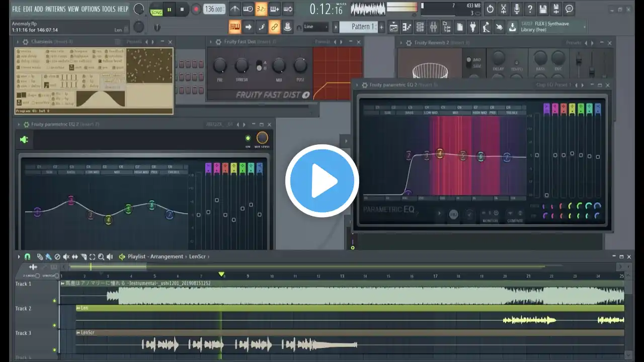Select the Delete tool in Playlist
This screenshot has width=644, height=362.
tap(57, 256)
